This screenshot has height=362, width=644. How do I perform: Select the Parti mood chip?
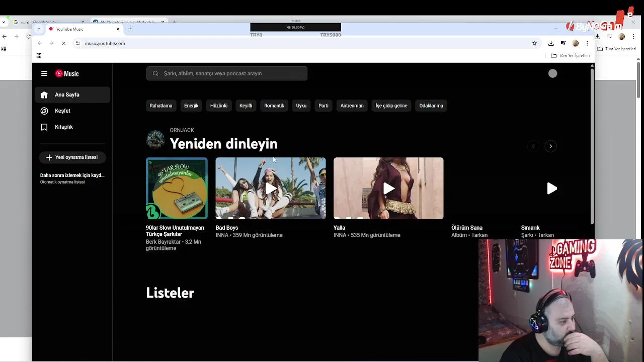point(324,106)
